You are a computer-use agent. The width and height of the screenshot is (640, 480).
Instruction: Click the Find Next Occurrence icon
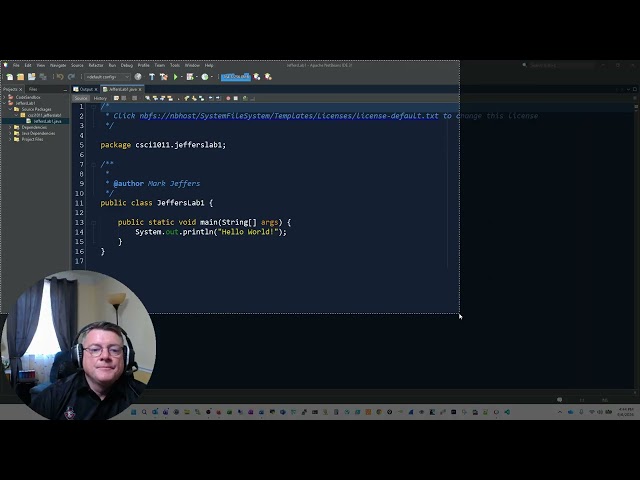pos(162,98)
